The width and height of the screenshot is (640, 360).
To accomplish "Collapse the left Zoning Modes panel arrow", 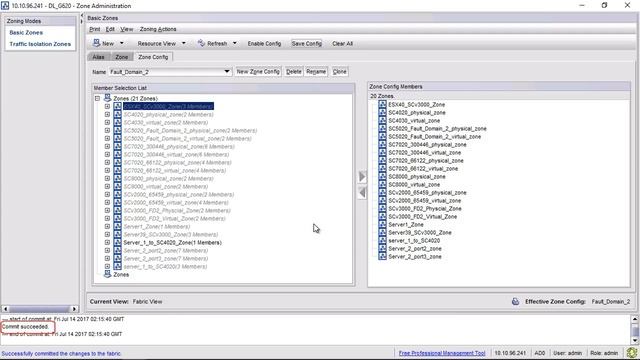I will click(x=82, y=16).
